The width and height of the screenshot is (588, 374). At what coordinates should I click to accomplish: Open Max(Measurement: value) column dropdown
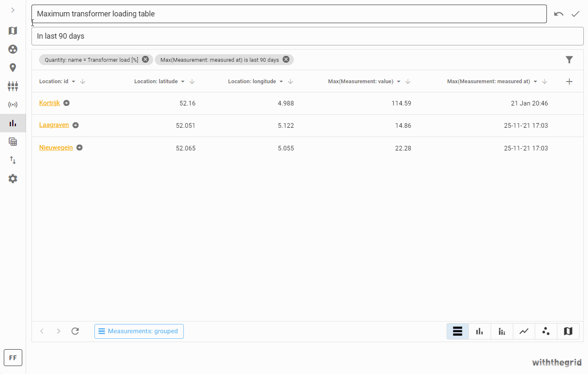pyautogui.click(x=399, y=82)
